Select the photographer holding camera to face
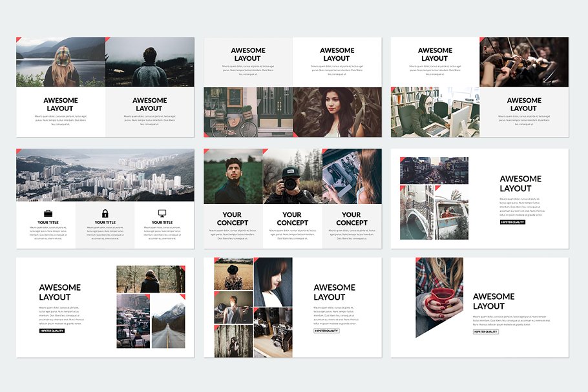 (293, 176)
